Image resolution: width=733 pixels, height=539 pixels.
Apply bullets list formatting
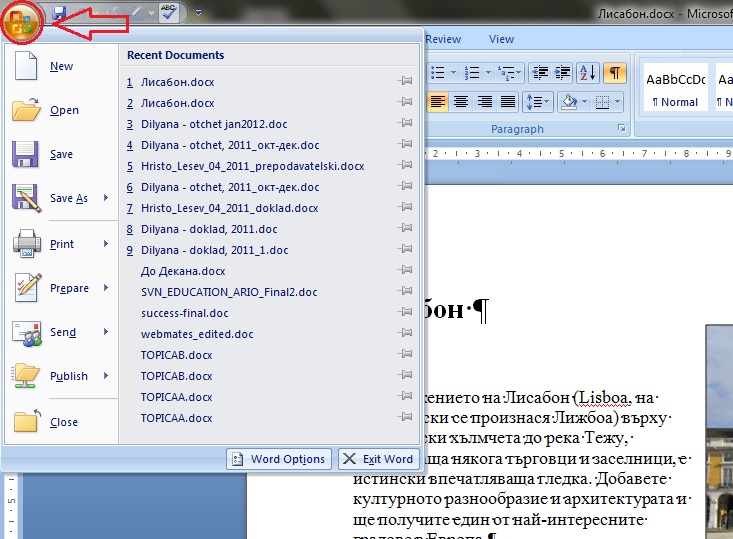[438, 72]
